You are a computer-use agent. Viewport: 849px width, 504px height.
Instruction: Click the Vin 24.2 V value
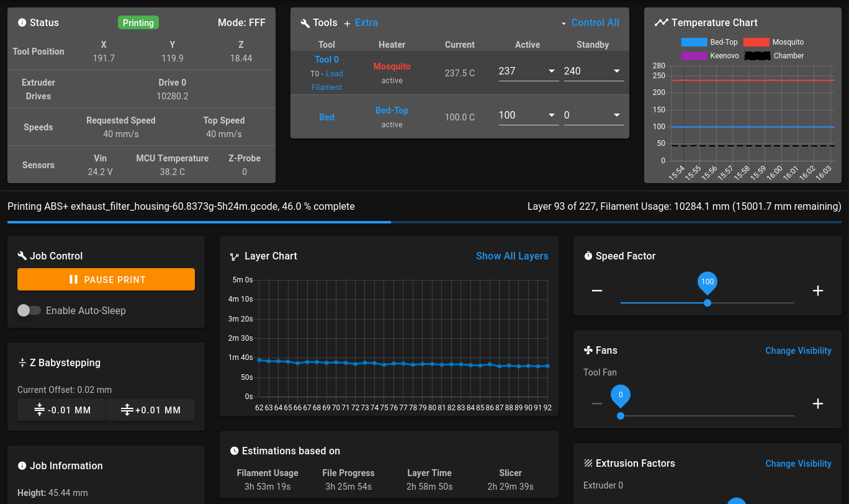100,172
